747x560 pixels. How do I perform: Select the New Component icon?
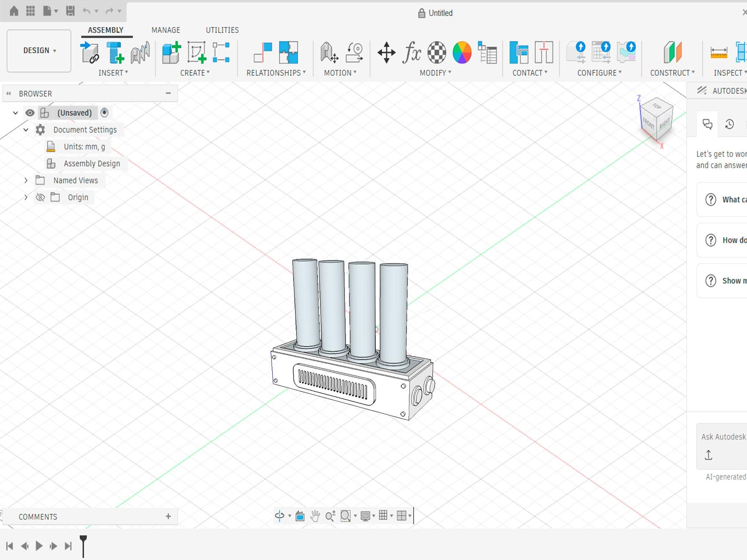pos(172,52)
